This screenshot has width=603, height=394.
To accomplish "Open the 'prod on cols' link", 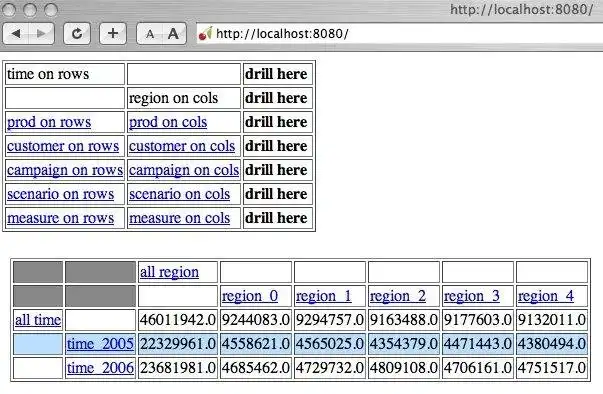I will click(168, 122).
